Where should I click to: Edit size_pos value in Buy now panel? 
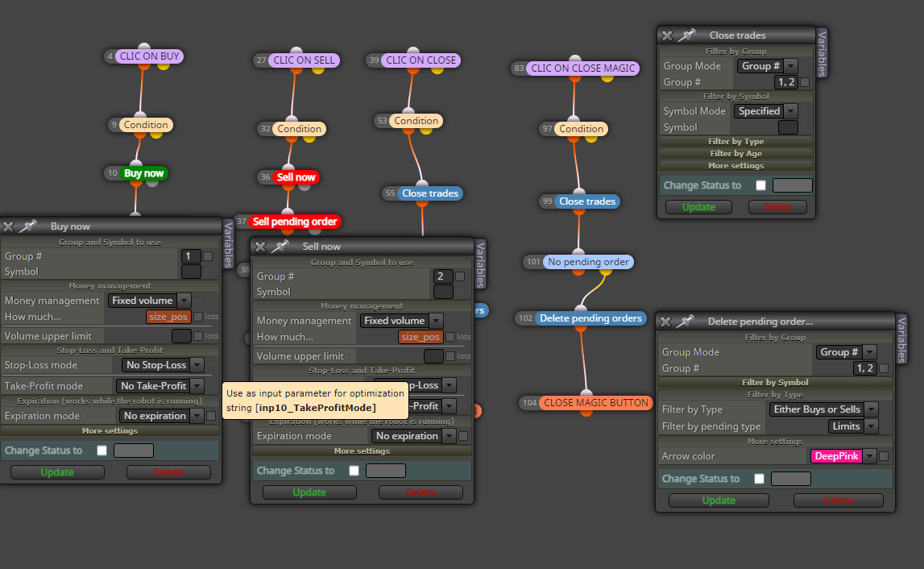168,317
